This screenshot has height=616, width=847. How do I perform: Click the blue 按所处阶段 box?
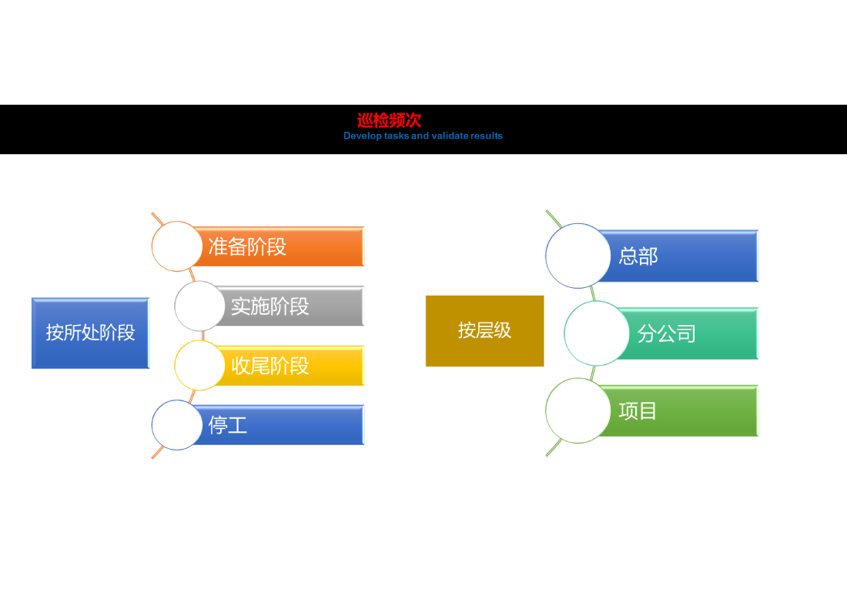tap(89, 333)
